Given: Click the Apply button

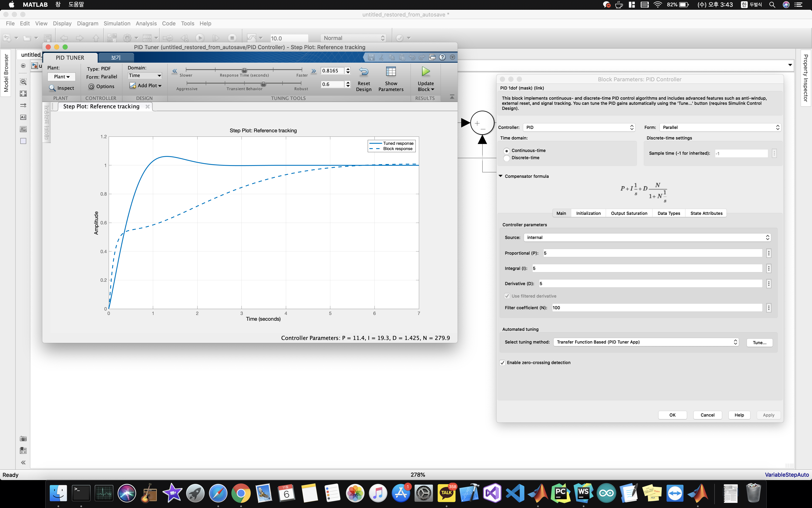Looking at the screenshot, I should tap(768, 415).
